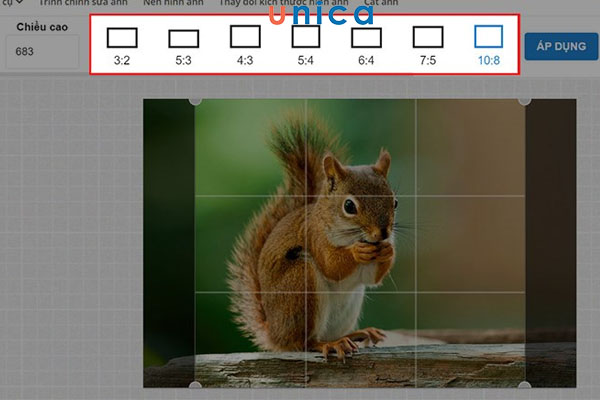Open Trình chỉnh sửa ảnh menu
This screenshot has height=400, width=600.
coord(83,3)
